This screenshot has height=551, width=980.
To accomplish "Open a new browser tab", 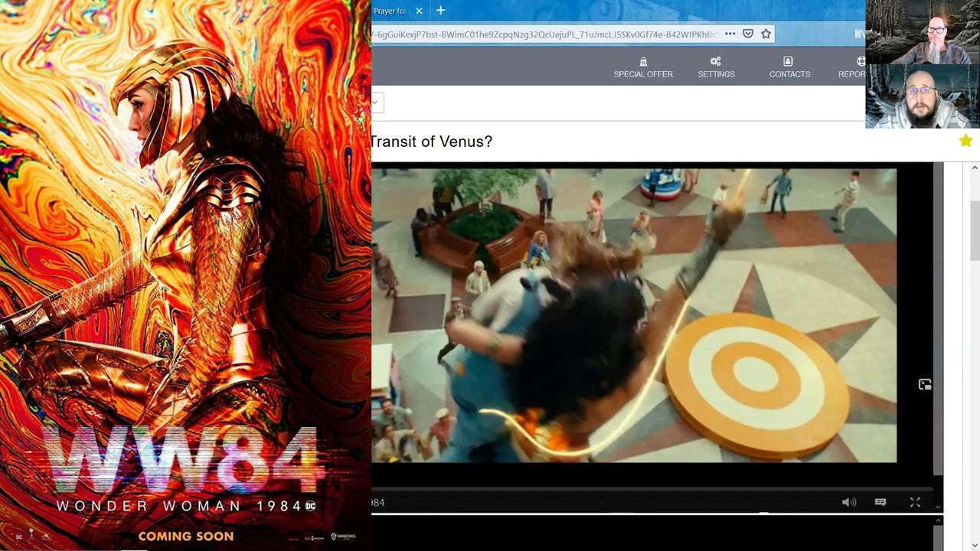I will coord(440,11).
